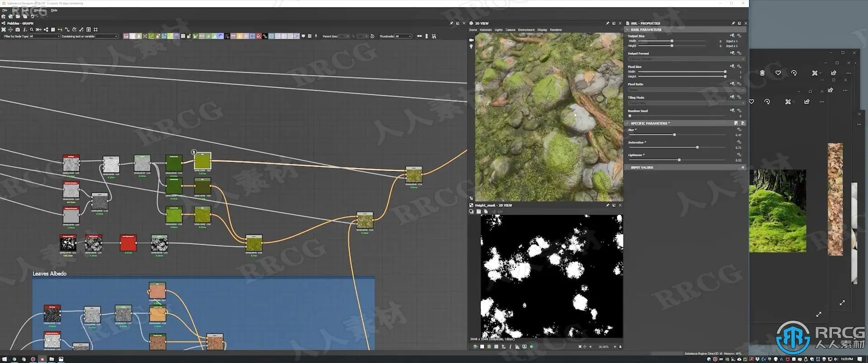Toggle the 2D View zoom lock icon
Image resolution: width=868 pixels, height=363 pixels.
(x=620, y=347)
